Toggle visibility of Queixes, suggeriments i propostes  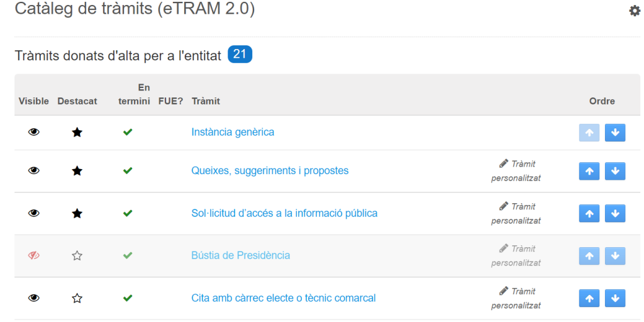(34, 170)
